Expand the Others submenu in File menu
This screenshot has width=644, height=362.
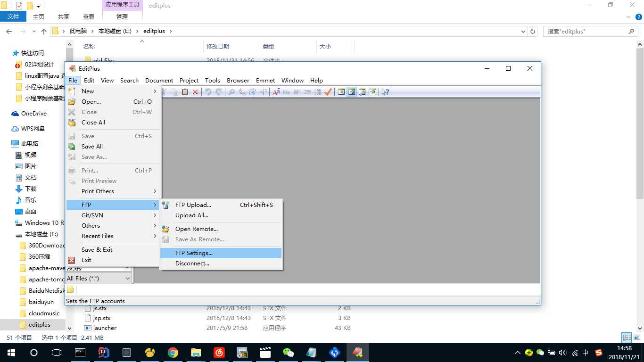pos(113,225)
